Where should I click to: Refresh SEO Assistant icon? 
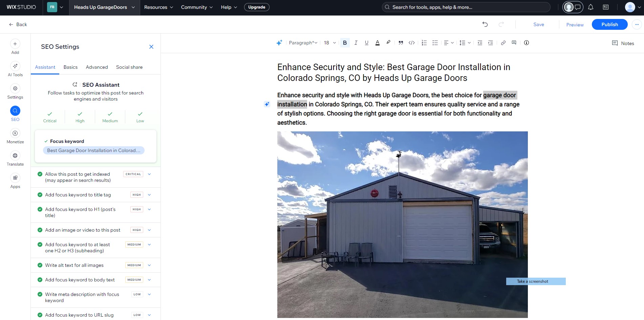75,85
